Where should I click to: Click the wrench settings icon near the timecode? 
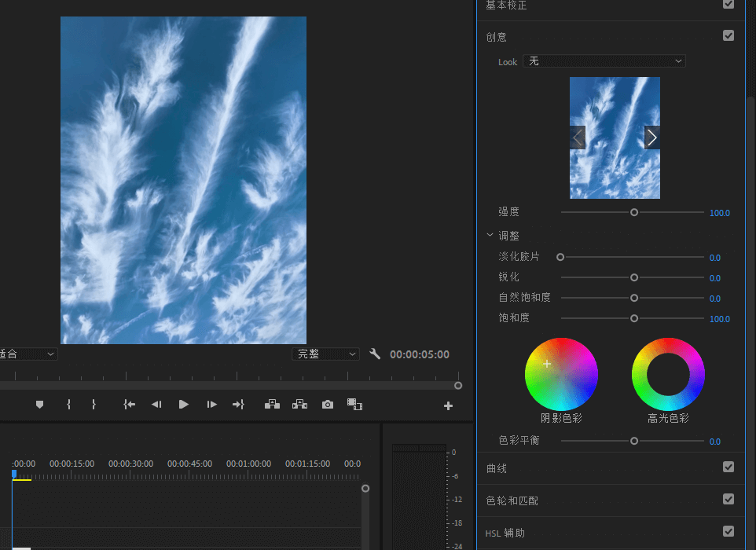pyautogui.click(x=375, y=354)
